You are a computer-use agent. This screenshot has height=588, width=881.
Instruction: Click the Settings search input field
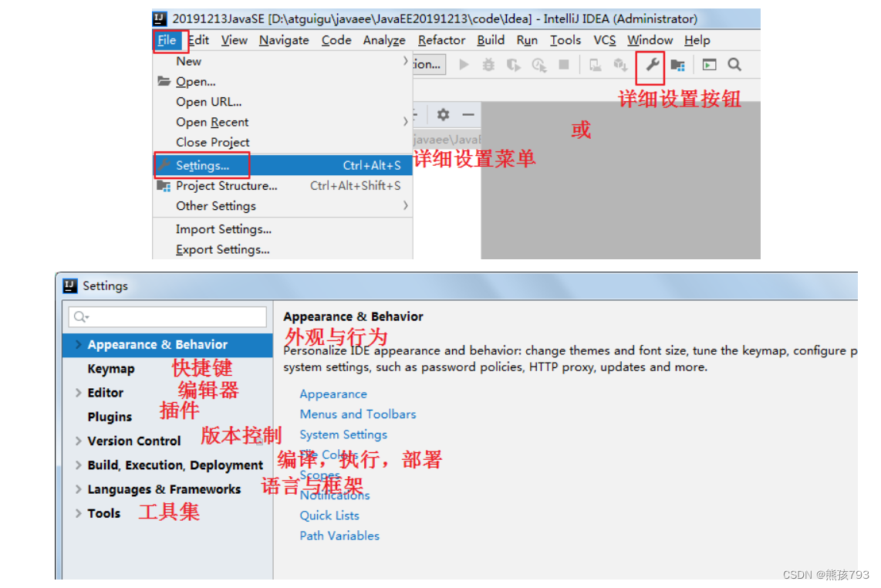click(x=167, y=316)
